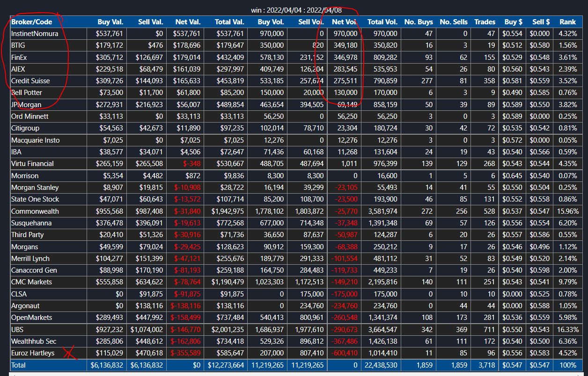Select the CLSA broker name cell
The image size is (588, 376).
(19, 294)
